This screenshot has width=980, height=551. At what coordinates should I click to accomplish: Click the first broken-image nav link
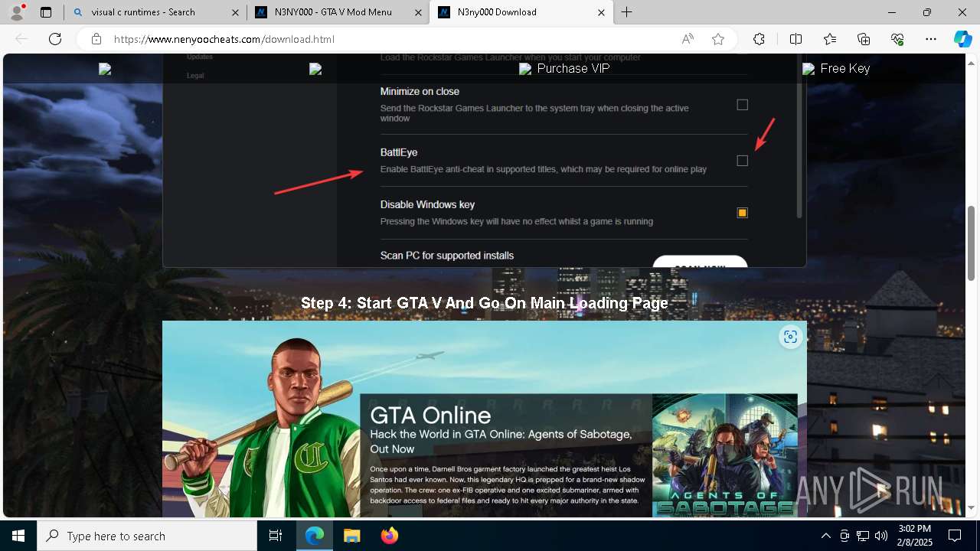coord(105,69)
